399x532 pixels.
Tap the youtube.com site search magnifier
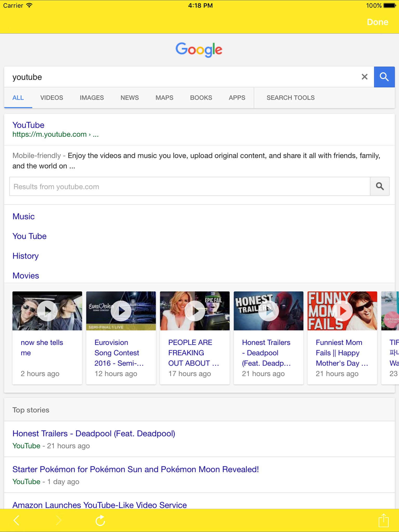[380, 186]
